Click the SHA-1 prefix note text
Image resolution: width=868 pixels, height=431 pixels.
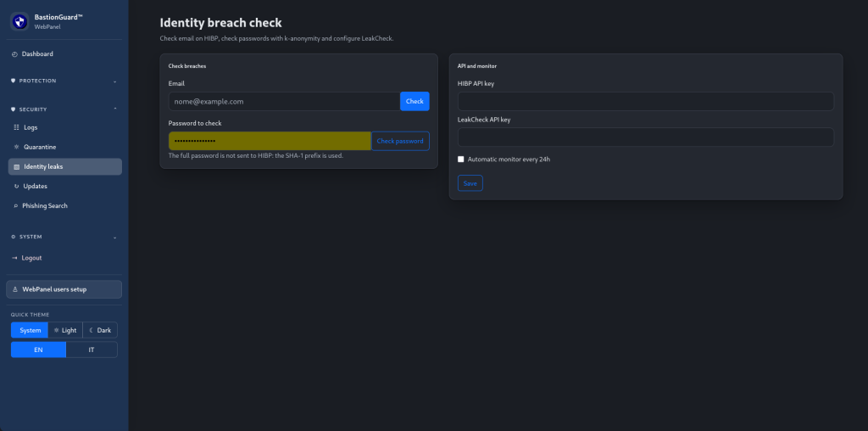[256, 155]
